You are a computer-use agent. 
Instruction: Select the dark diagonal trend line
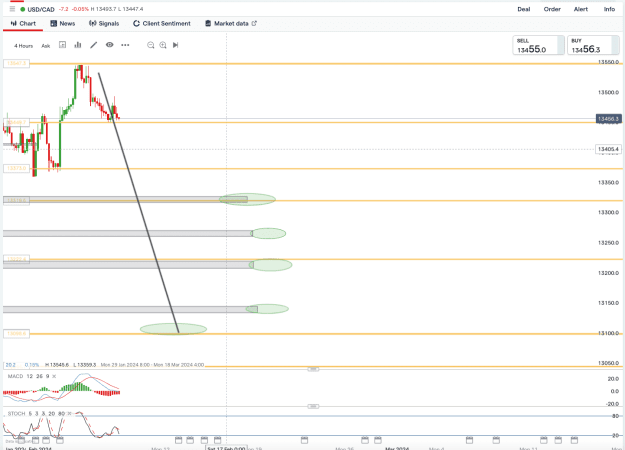coord(138,202)
